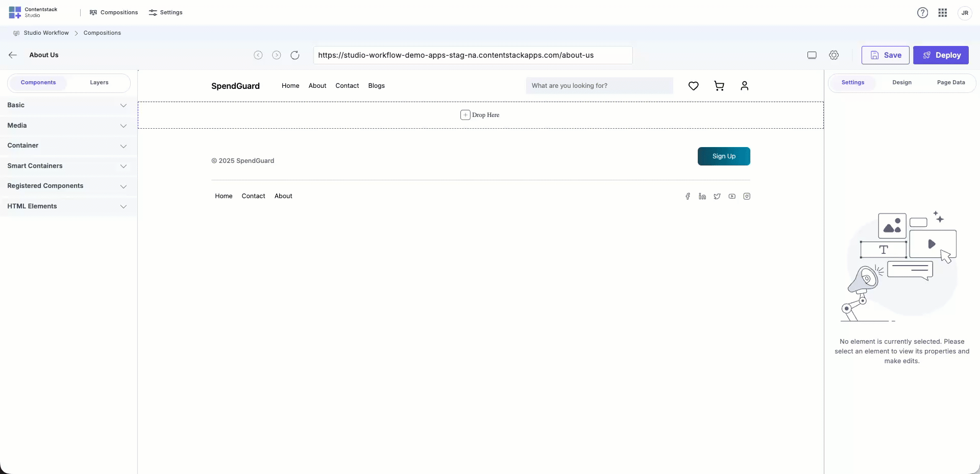Expand the Basic components section

click(x=68, y=105)
